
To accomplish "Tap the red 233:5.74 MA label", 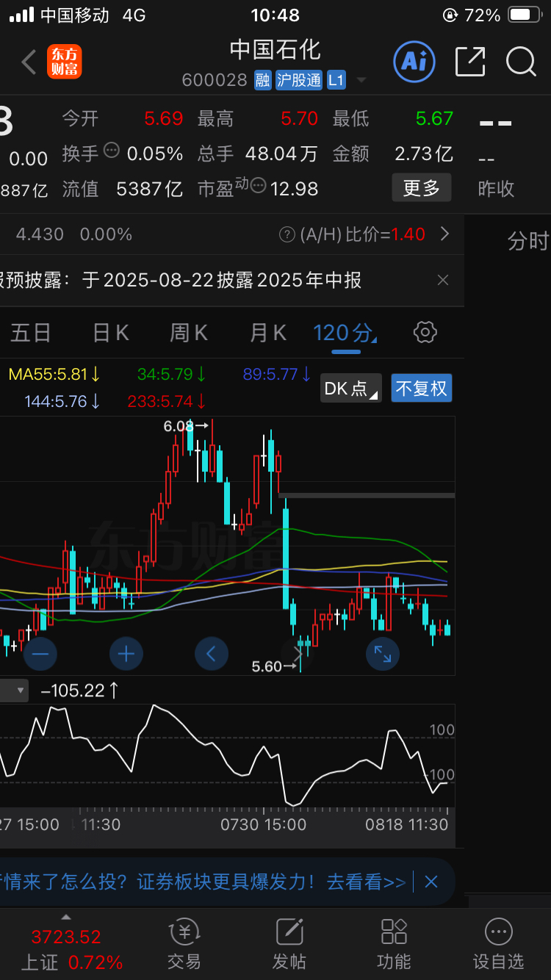I will click(x=167, y=402).
